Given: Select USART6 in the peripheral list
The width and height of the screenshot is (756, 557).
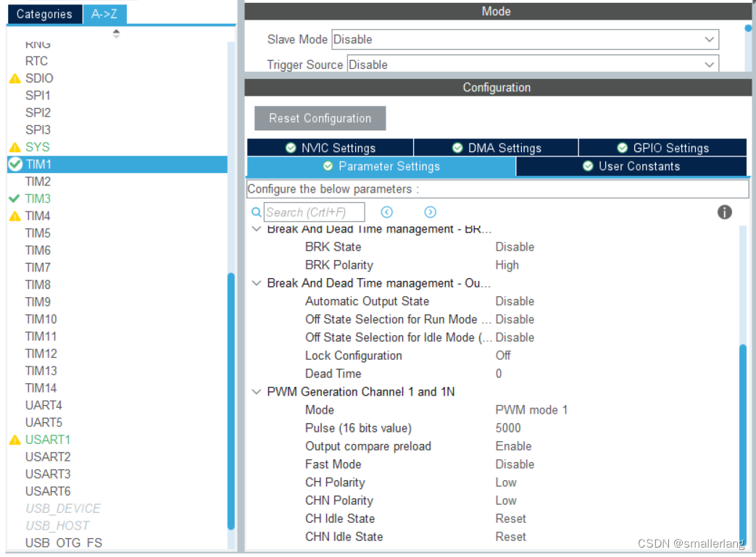Looking at the screenshot, I should tap(48, 492).
